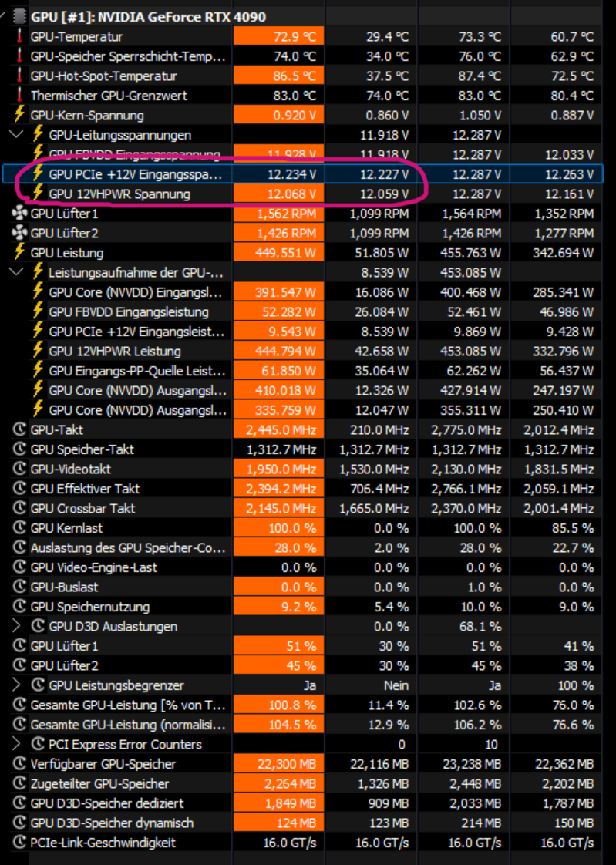The image size is (616, 865).
Task: Click the lightning icon of GPU 12VHPWR Leistung
Action: [x=38, y=350]
